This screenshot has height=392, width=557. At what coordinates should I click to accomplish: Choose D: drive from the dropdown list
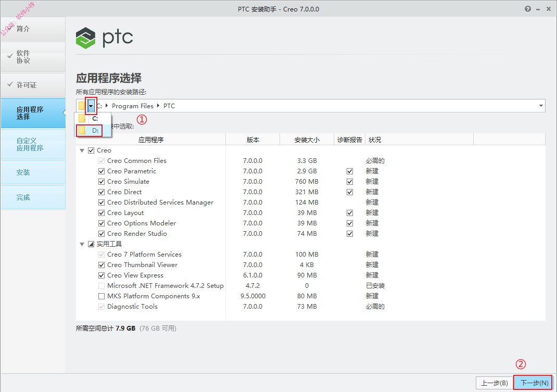coord(93,131)
